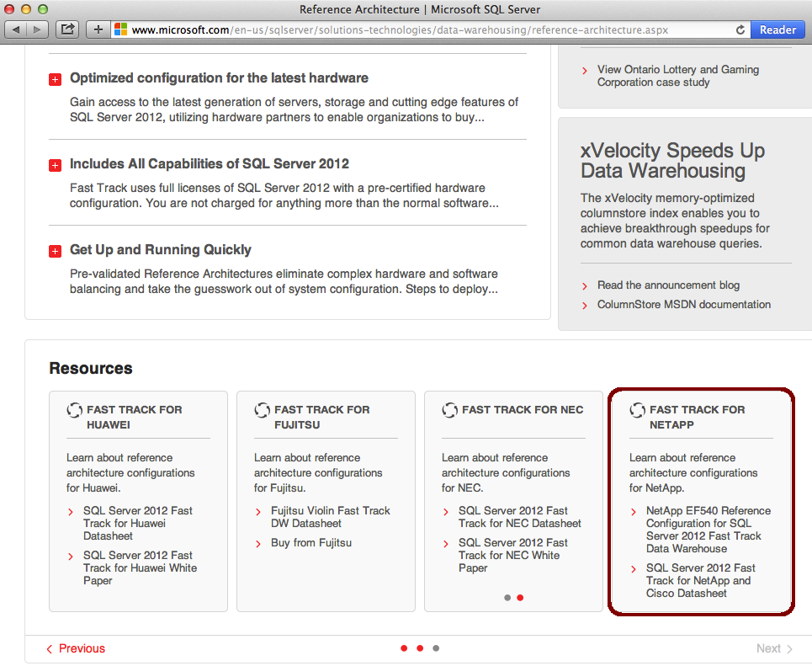The height and width of the screenshot is (666, 812).
Task: Select first Resources carousel page dot
Action: coord(404,647)
